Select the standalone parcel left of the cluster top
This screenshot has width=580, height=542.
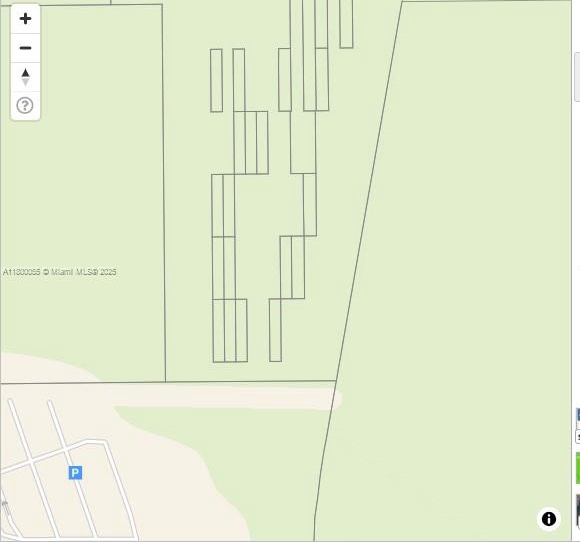point(216,80)
